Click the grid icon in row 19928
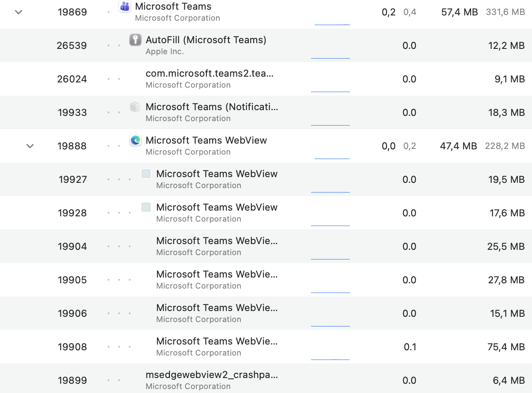Viewport: 532px width, 393px height. point(146,207)
